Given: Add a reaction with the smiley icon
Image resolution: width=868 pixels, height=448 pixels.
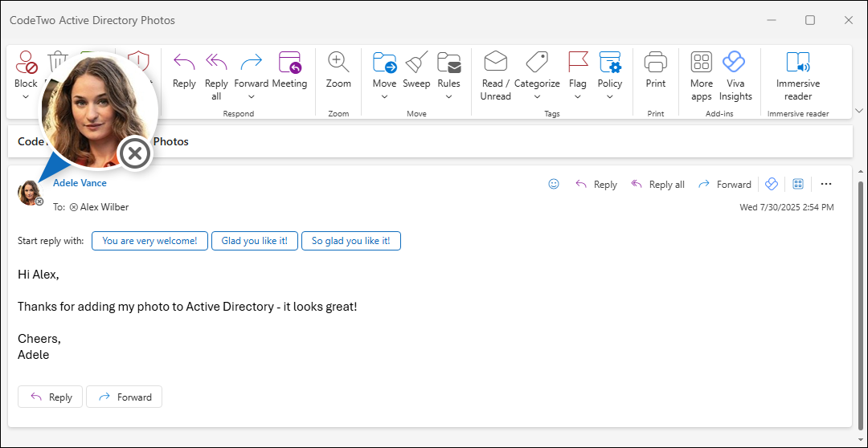Looking at the screenshot, I should click(x=554, y=184).
